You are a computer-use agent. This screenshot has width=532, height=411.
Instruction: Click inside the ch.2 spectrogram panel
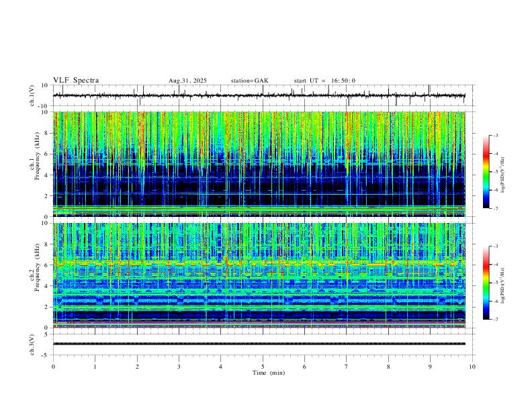[259, 275]
